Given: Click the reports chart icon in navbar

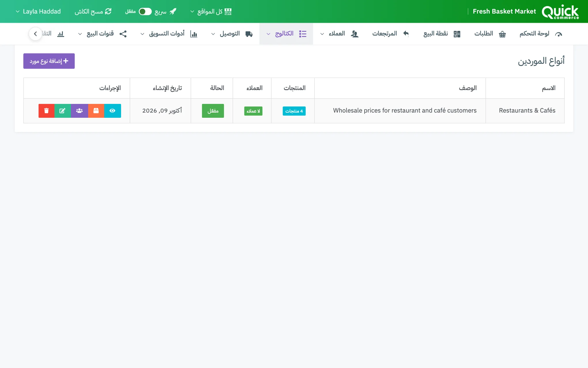Looking at the screenshot, I should (61, 34).
